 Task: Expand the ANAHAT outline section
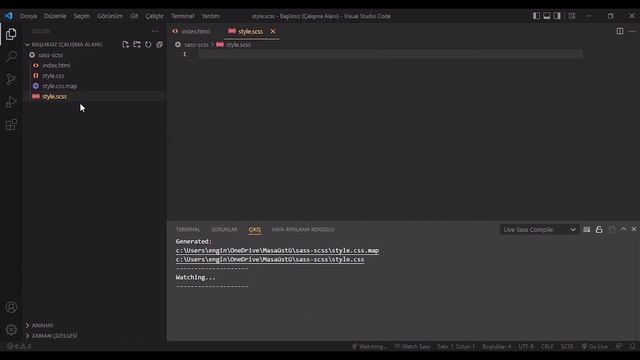pos(42,325)
